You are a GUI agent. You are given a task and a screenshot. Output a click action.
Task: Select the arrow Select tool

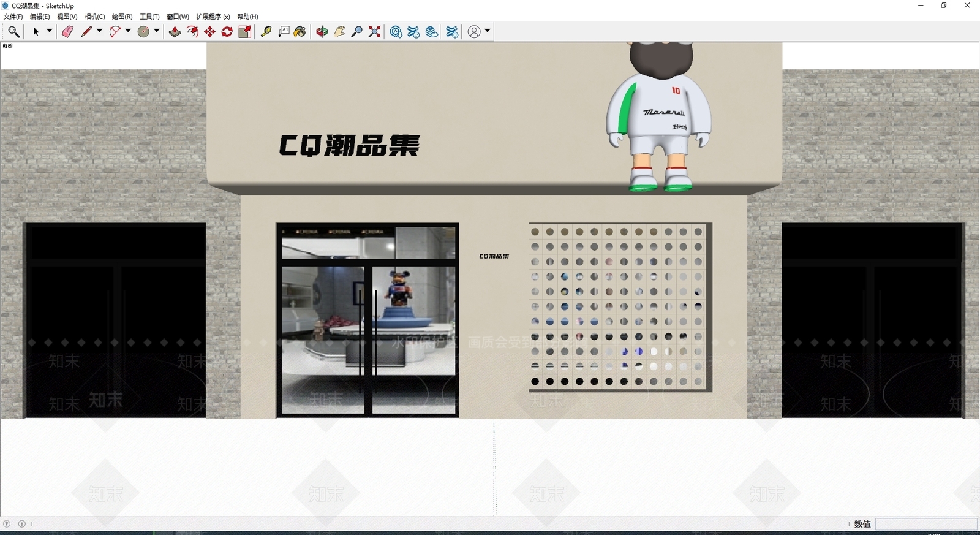coord(36,32)
